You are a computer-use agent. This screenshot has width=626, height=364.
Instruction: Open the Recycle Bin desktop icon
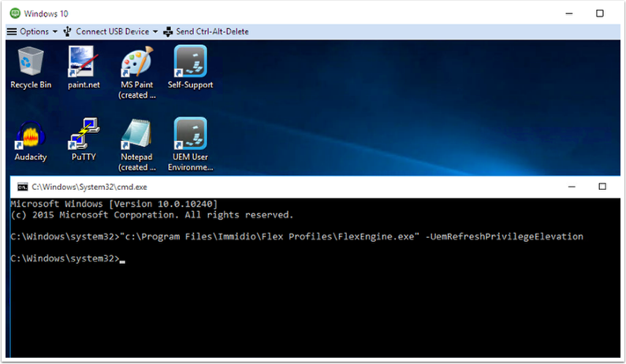(30, 67)
